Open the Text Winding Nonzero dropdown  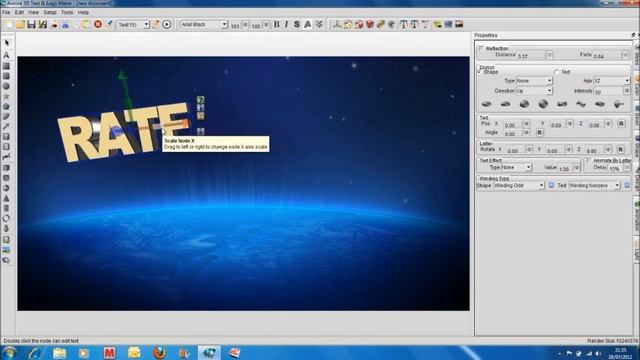tap(595, 185)
